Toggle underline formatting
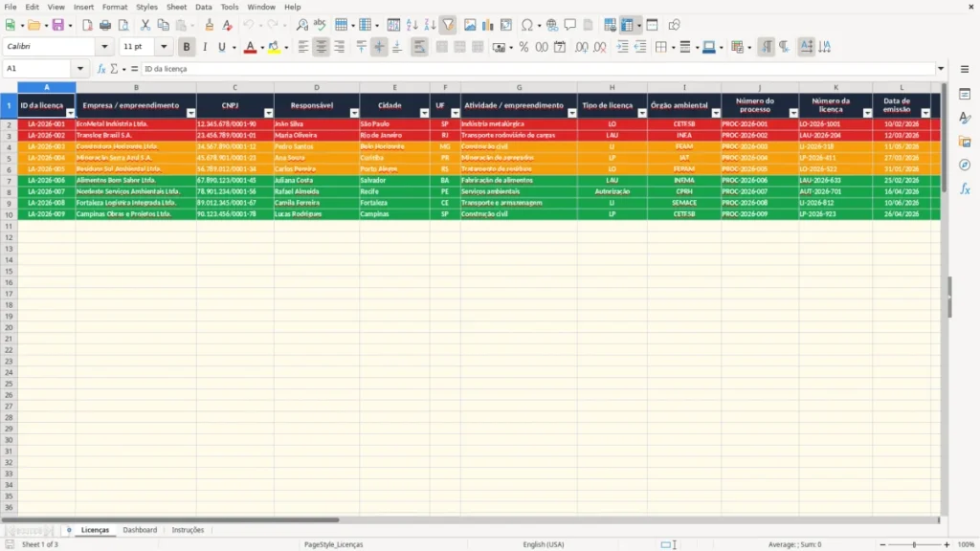Screen dimensions: 980x551 221,47
